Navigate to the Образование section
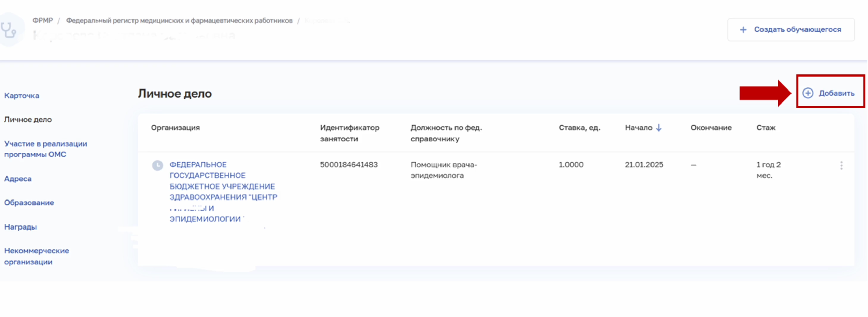868x317 pixels. point(29,203)
